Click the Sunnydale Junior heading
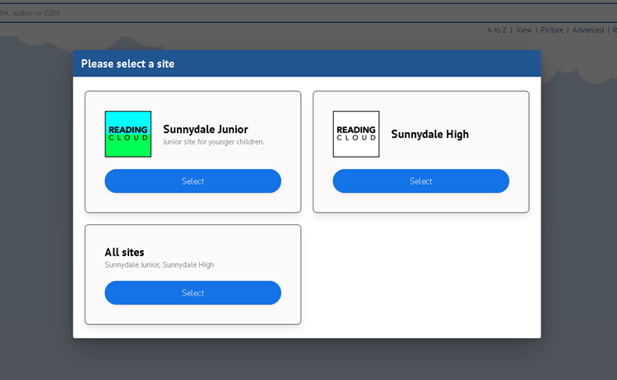The image size is (617, 380). (x=205, y=129)
